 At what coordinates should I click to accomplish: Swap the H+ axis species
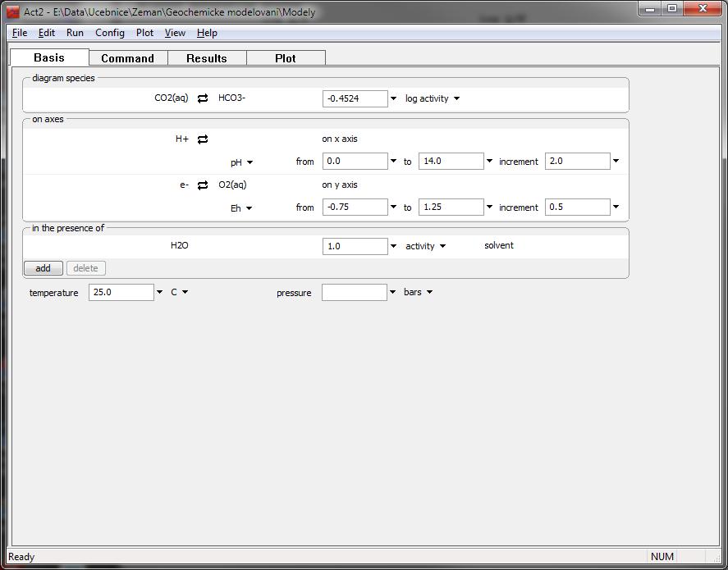pos(203,139)
